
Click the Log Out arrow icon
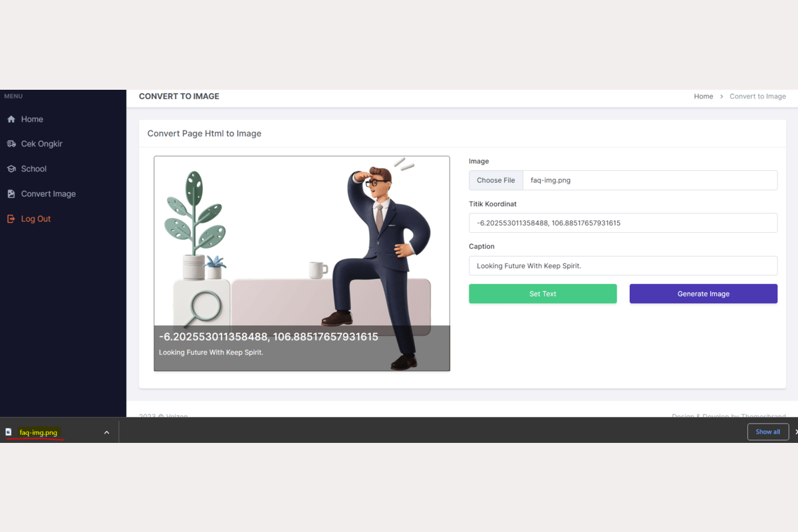(x=11, y=219)
